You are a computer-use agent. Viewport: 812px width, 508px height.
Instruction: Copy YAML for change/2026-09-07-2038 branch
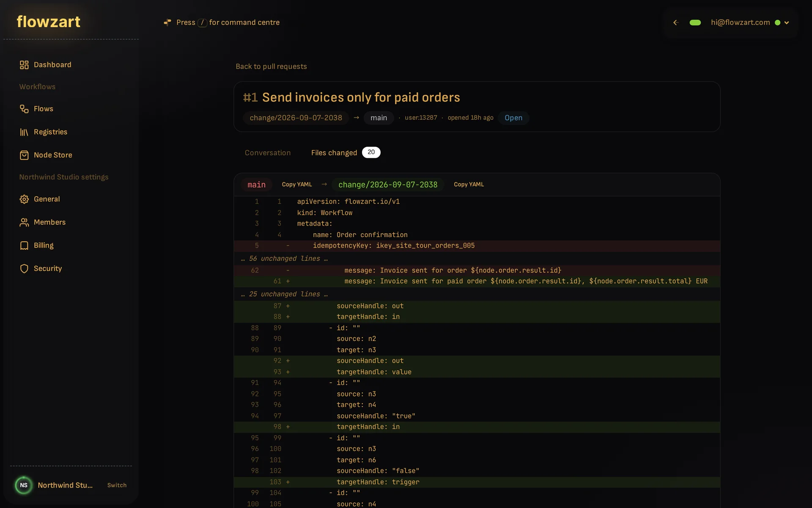pos(469,185)
